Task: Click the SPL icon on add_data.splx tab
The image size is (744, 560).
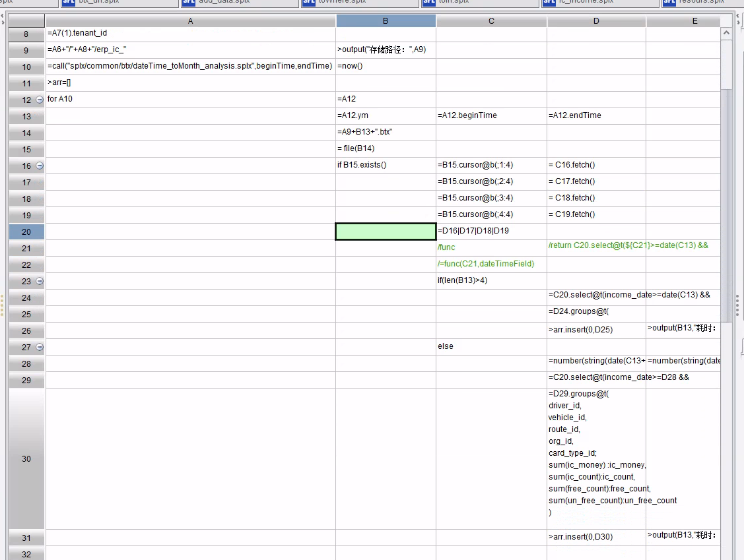Action: [x=189, y=2]
